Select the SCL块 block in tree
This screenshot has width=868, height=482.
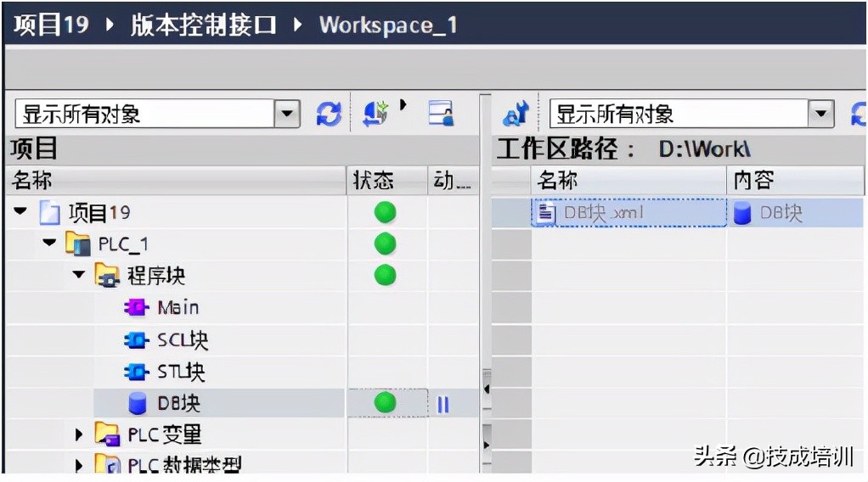click(x=183, y=339)
